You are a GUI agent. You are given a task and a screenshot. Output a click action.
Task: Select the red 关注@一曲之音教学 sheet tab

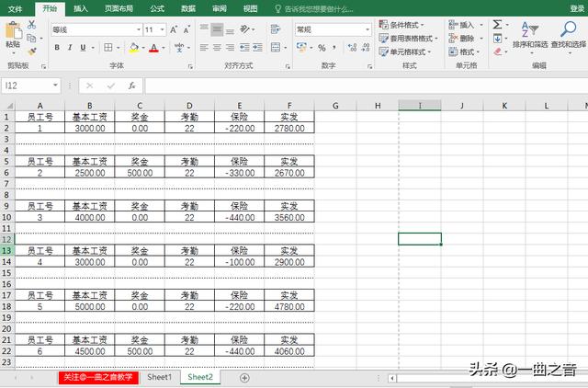click(x=98, y=378)
